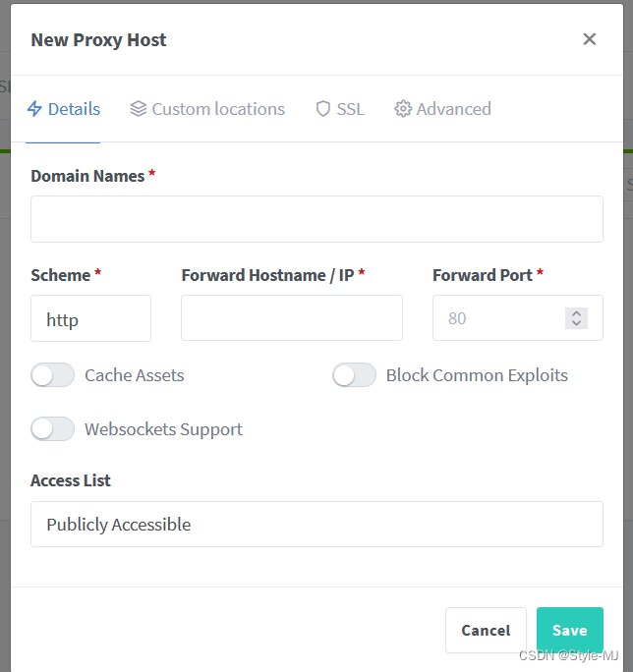Click the layers Custom locations icon
This screenshot has height=672, width=633.
[139, 109]
